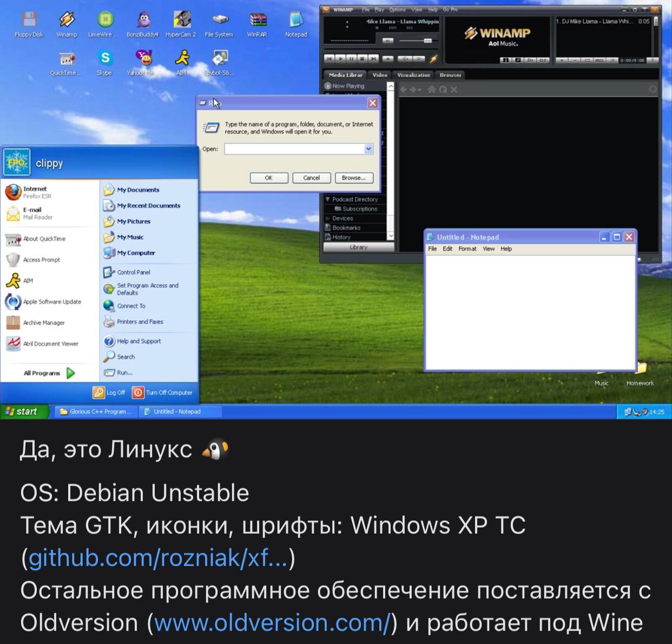Switch to the Visualization tab in Winamp
This screenshot has width=672, height=644.
(x=413, y=75)
